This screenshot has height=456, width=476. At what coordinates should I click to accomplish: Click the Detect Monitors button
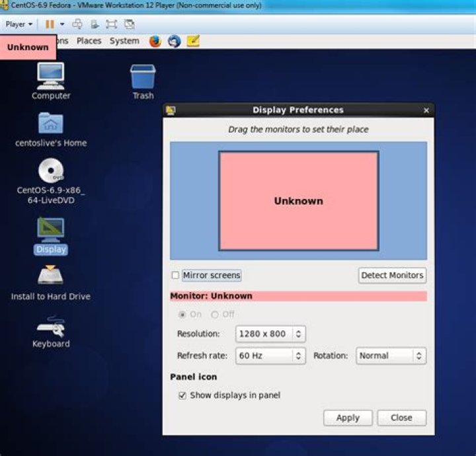click(392, 276)
